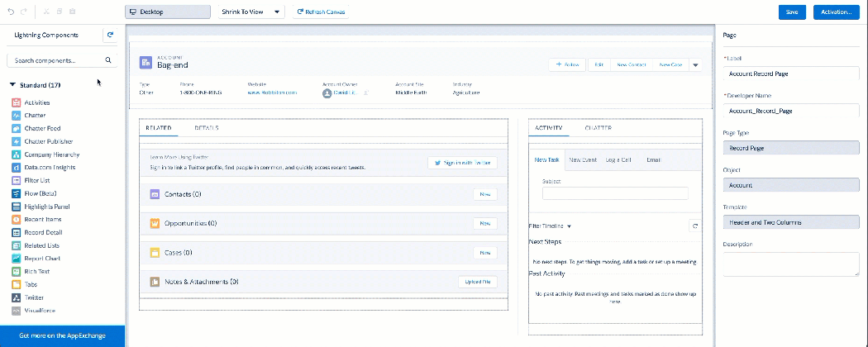The width and height of the screenshot is (868, 347).
Task: Click the Cases related list icon
Action: coord(155,253)
